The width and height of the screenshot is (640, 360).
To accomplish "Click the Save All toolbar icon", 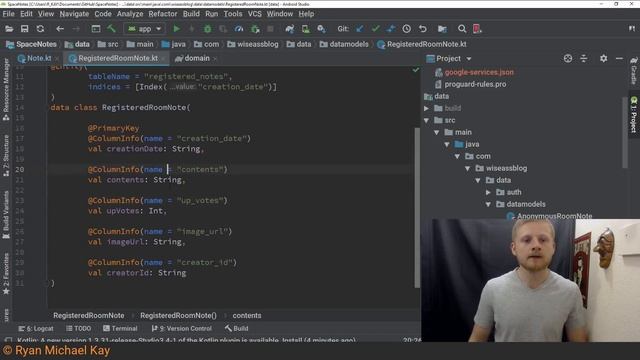I will click(24, 29).
